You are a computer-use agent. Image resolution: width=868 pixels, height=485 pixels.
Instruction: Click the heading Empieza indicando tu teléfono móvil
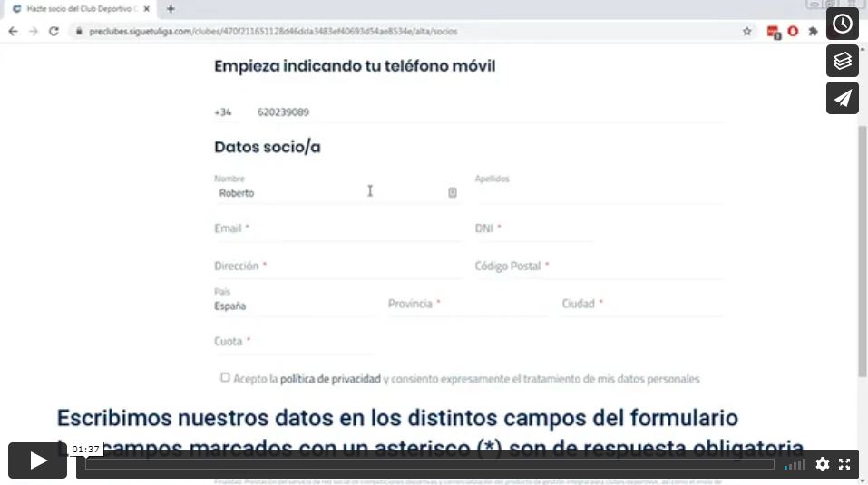click(x=355, y=66)
